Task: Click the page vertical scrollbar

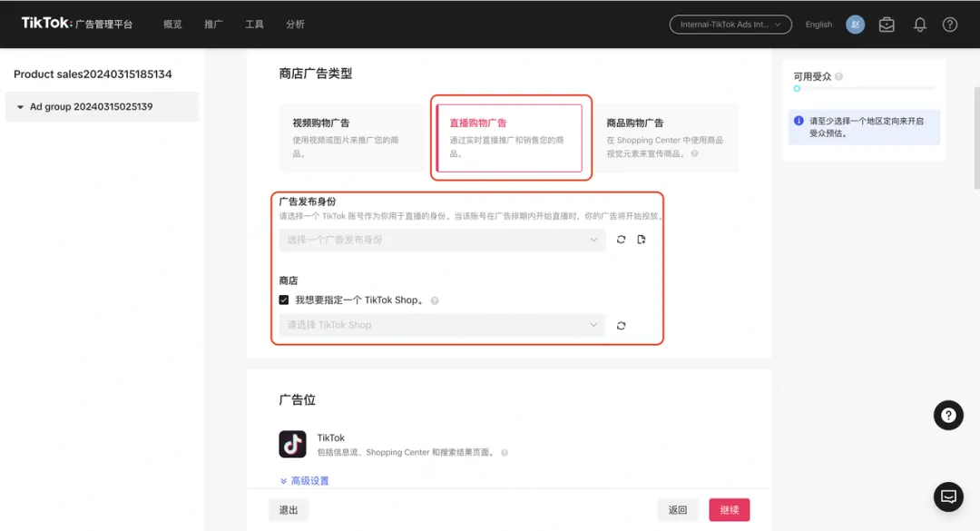Action: point(976,138)
